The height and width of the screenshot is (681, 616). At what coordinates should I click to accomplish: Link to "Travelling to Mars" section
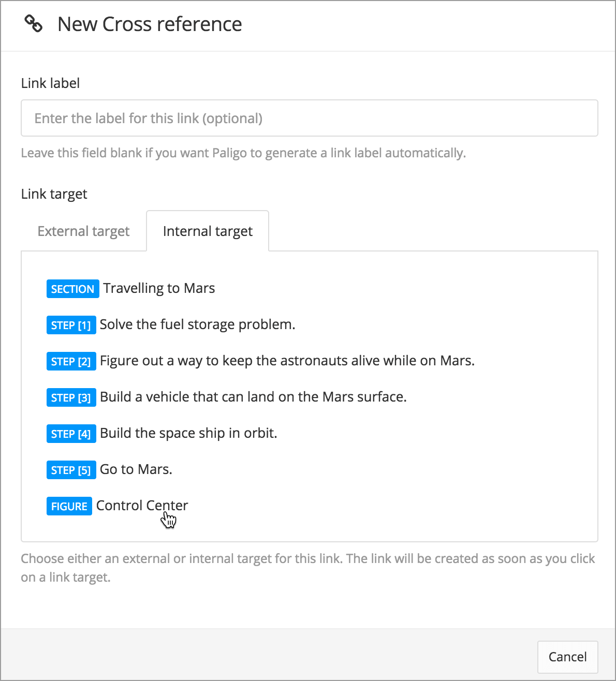[x=159, y=288]
